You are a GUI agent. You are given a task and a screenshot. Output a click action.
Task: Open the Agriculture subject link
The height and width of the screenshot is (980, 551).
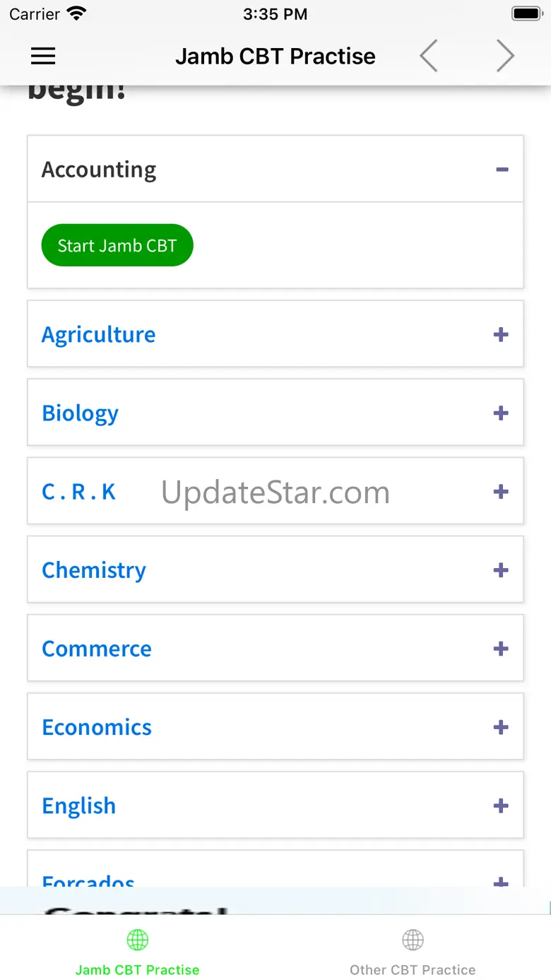pos(98,334)
